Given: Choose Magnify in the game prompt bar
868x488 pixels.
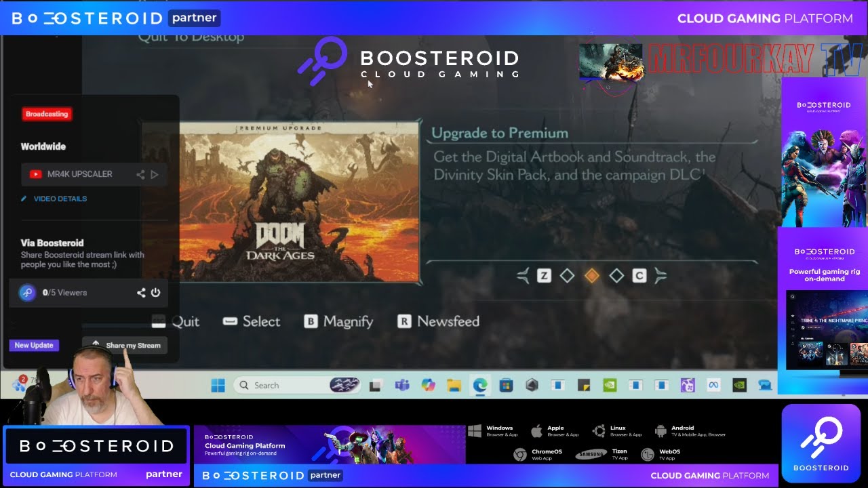Looking at the screenshot, I should tap(338, 321).
